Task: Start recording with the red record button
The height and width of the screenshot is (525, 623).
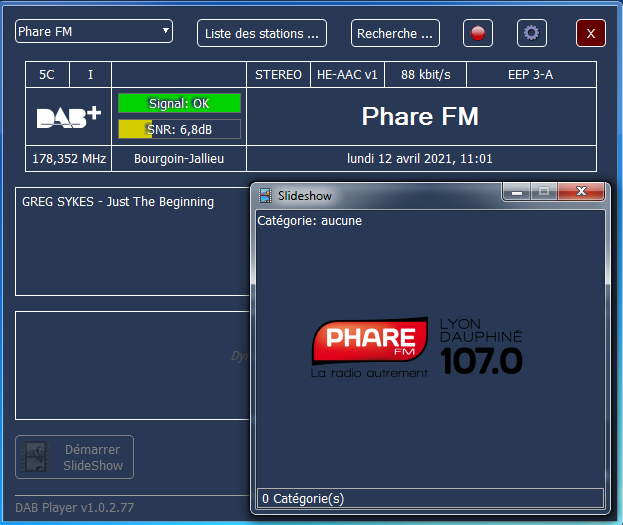Action: point(478,33)
